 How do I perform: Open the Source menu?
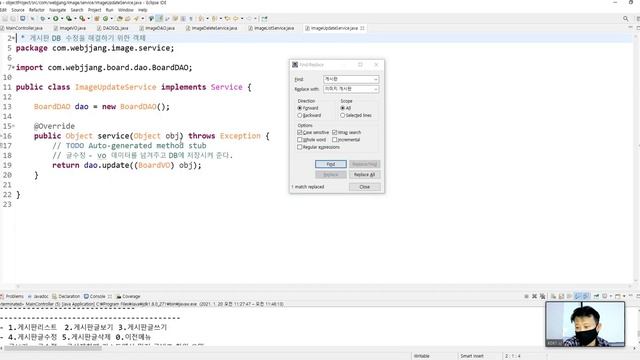18,10
